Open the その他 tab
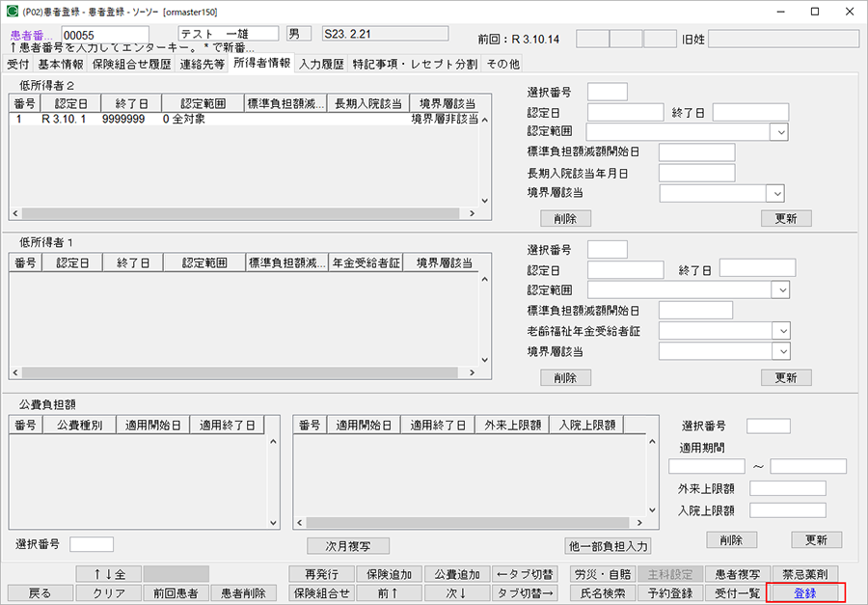 click(x=502, y=63)
